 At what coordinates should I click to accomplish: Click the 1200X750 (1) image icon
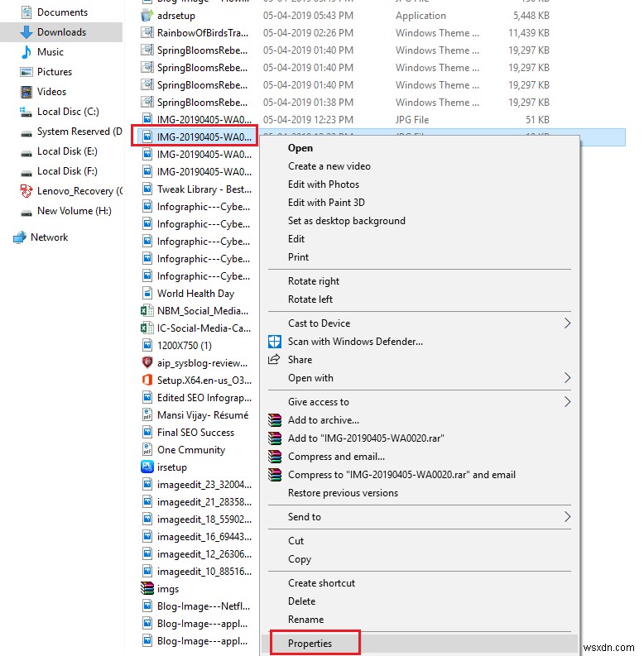147,346
